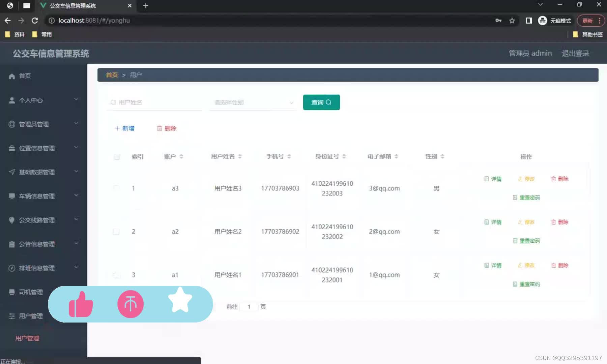
Task: Click the icon beside 公告信息管理
Action: coord(12,244)
